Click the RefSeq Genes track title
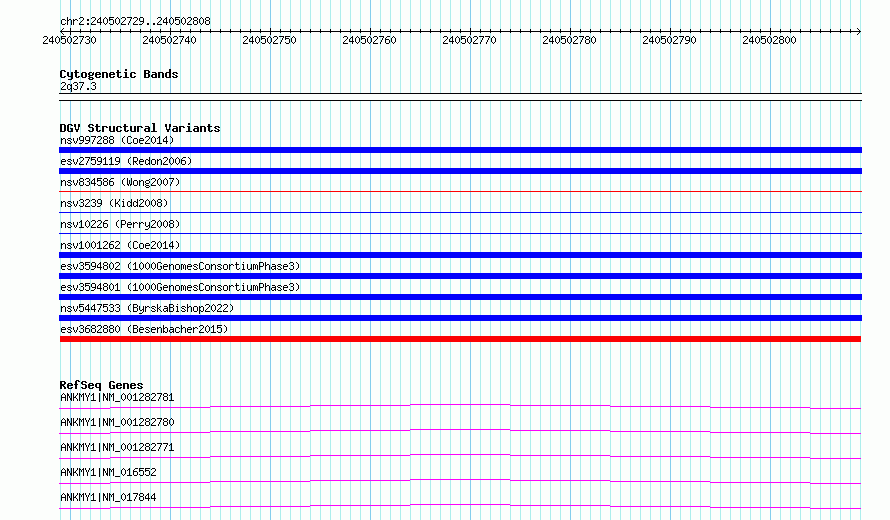The width and height of the screenshot is (890, 520). (x=101, y=385)
